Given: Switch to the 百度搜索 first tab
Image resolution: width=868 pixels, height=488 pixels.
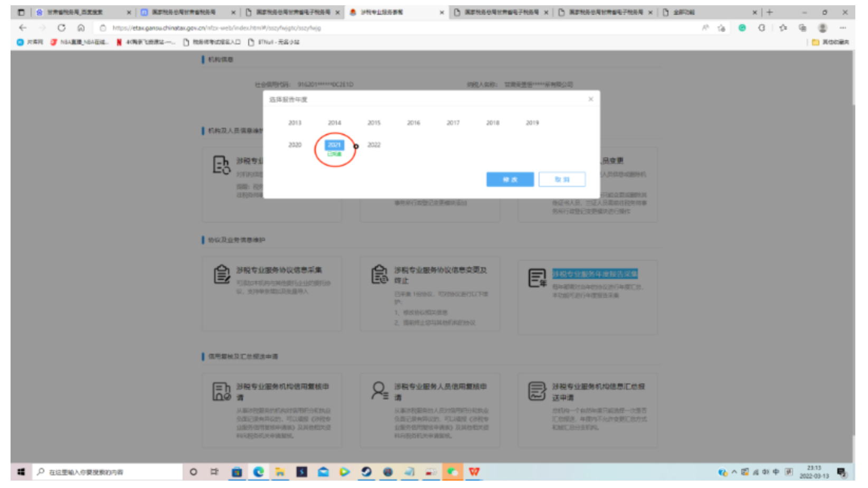Looking at the screenshot, I should (82, 12).
